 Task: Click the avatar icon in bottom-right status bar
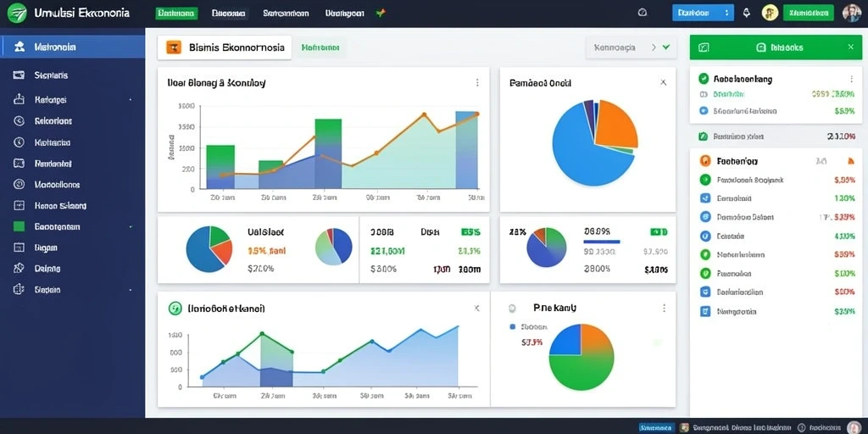coord(854,427)
